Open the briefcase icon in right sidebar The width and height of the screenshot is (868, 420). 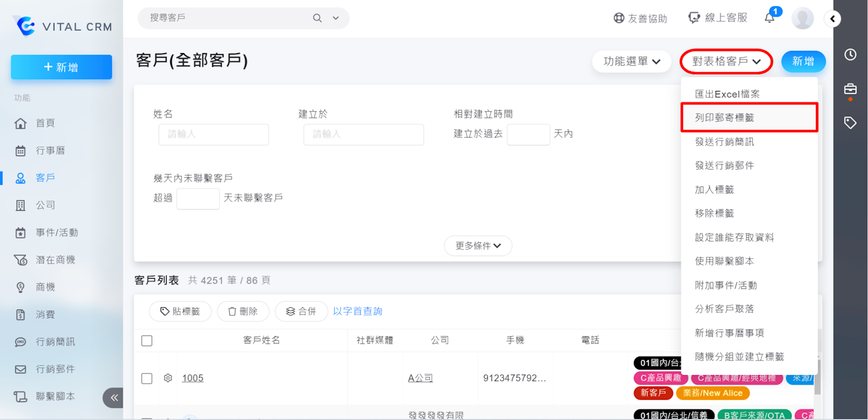[850, 89]
